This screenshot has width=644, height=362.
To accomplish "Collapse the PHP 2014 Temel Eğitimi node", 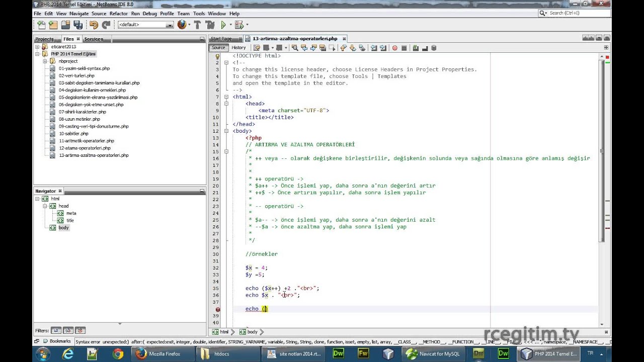I will pos(37,54).
